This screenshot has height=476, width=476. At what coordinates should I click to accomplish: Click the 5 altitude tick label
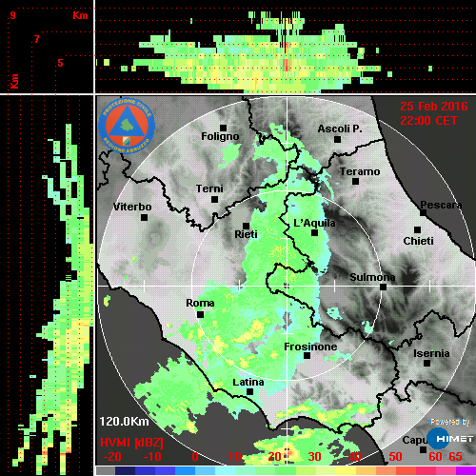point(60,63)
